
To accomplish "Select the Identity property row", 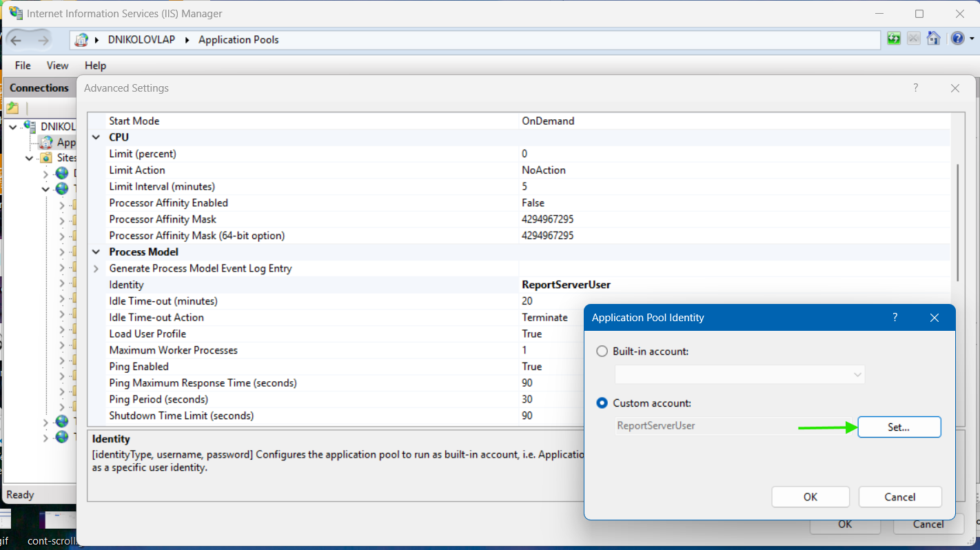I will 520,285.
